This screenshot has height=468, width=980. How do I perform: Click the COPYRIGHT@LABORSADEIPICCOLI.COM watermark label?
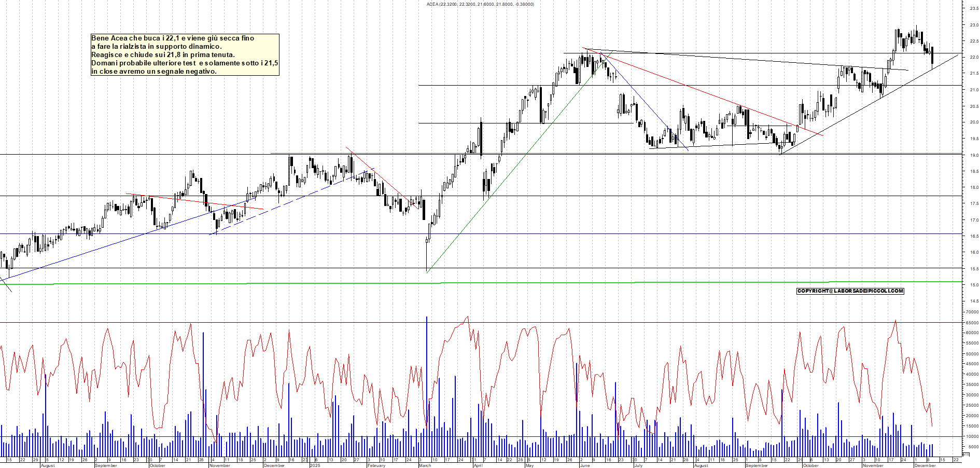point(850,291)
